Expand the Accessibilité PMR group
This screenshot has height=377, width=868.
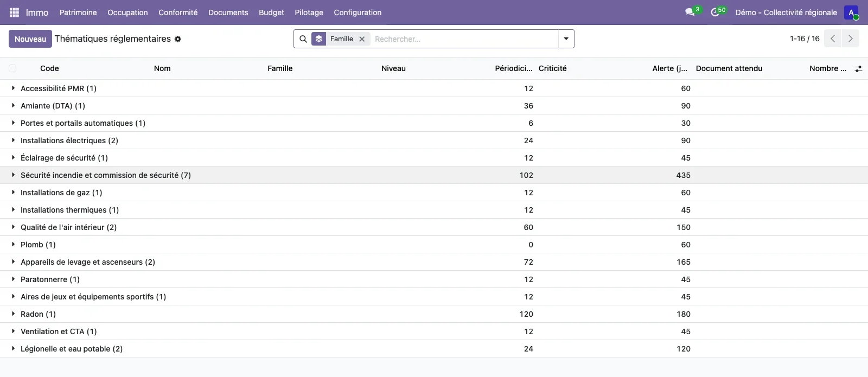click(x=434, y=88)
